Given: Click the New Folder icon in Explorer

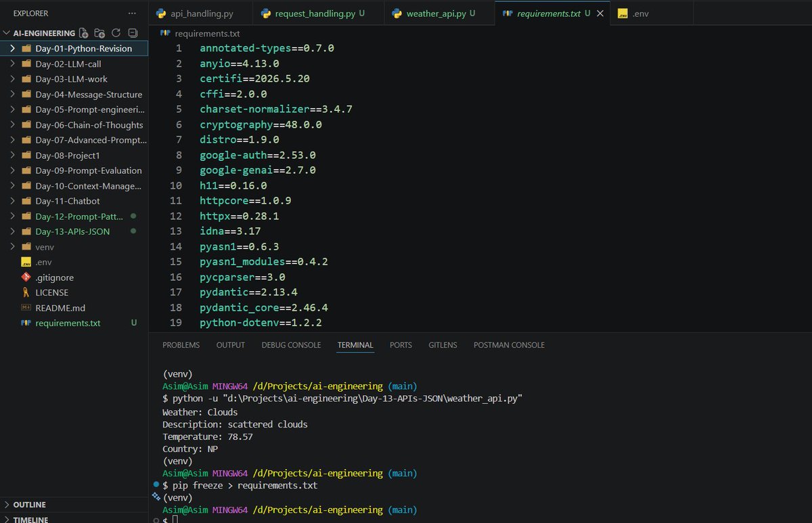Looking at the screenshot, I should pos(99,32).
